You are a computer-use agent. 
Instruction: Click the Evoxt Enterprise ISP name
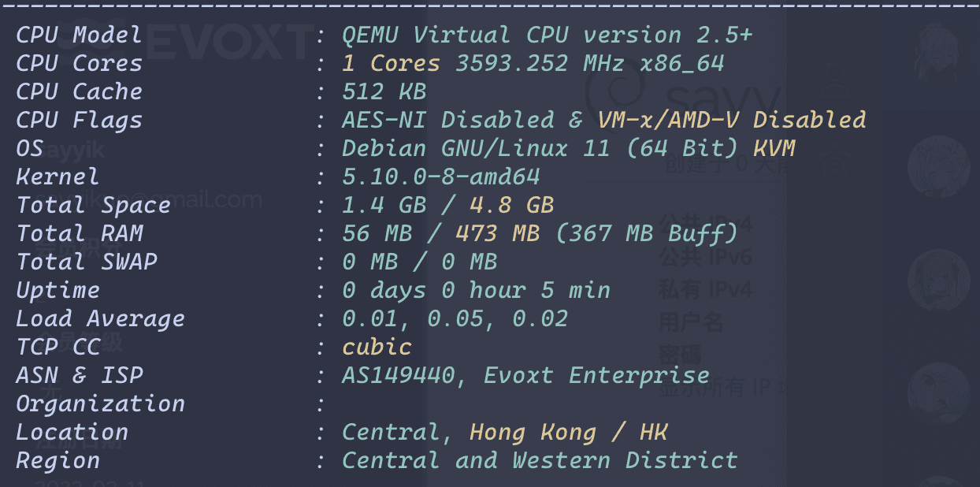pyautogui.click(x=596, y=376)
